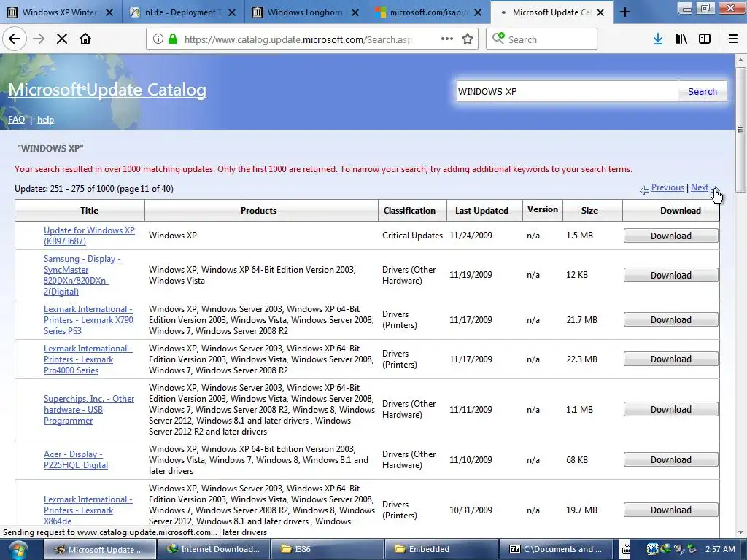Image resolution: width=747 pixels, height=560 pixels.
Task: Go back using the browser back arrow
Action: click(x=15, y=39)
